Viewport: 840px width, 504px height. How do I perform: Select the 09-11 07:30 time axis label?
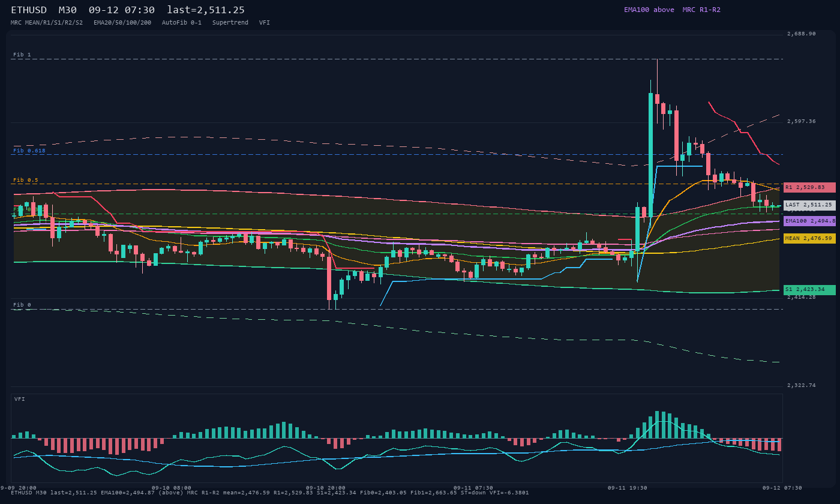point(473,488)
